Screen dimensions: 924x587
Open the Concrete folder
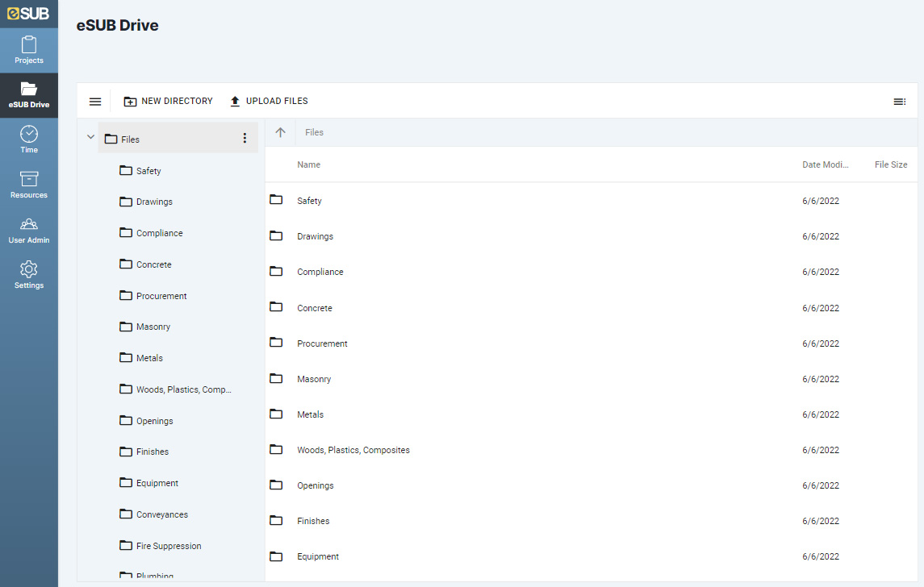tap(314, 307)
